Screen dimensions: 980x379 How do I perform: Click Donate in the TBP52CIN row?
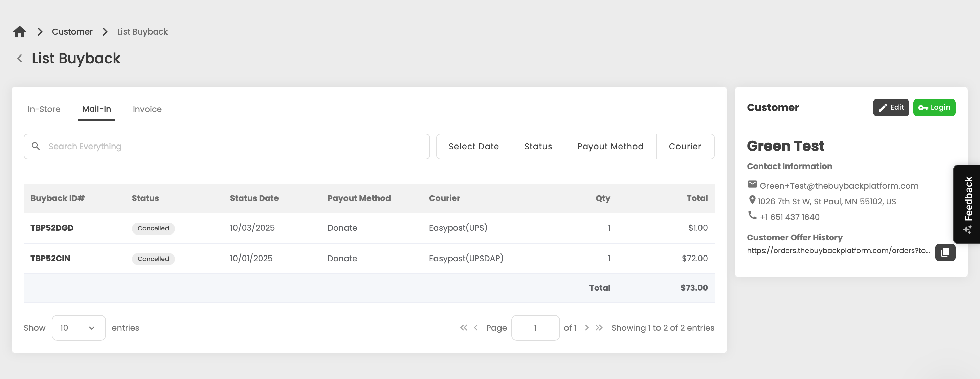342,259
